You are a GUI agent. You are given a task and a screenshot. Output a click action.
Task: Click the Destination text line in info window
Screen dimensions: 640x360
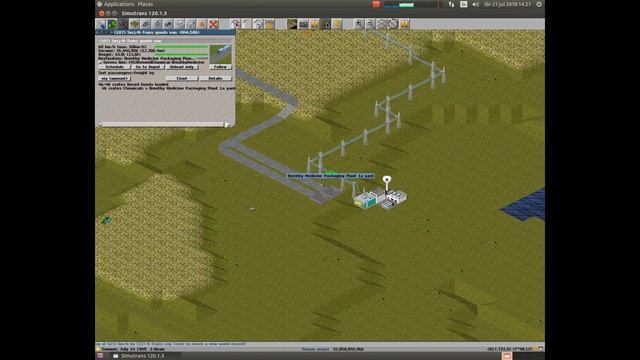click(x=146, y=58)
